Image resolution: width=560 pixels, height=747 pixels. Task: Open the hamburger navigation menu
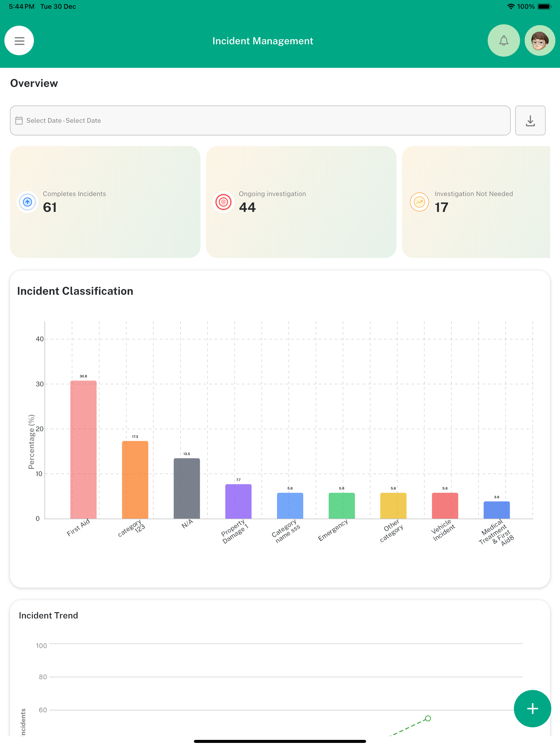19,40
